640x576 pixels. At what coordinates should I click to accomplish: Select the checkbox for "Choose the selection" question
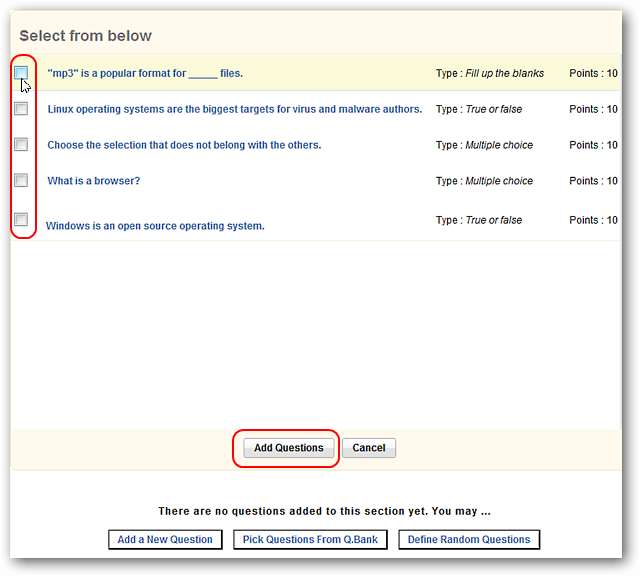[21, 145]
